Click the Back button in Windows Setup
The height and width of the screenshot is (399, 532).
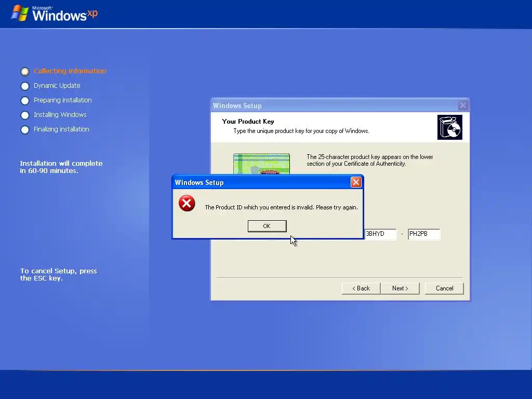click(361, 288)
